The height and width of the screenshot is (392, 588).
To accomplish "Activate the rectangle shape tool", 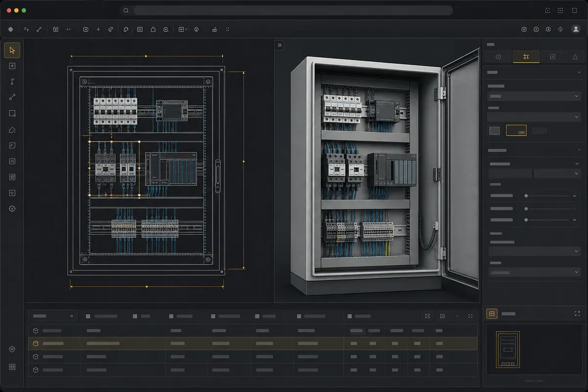I will point(12,113).
